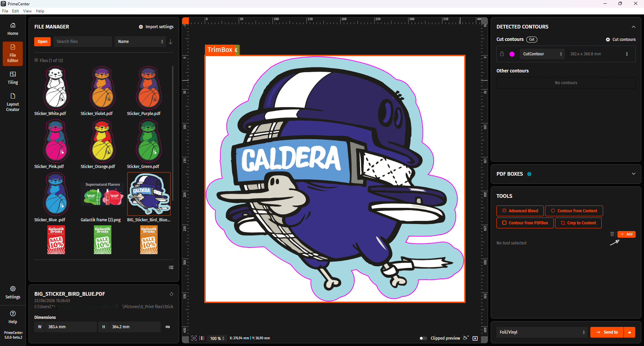Viewport: 644px width, 346px height.
Task: Click the Cut badge beside Cut contours
Action: click(x=532, y=40)
